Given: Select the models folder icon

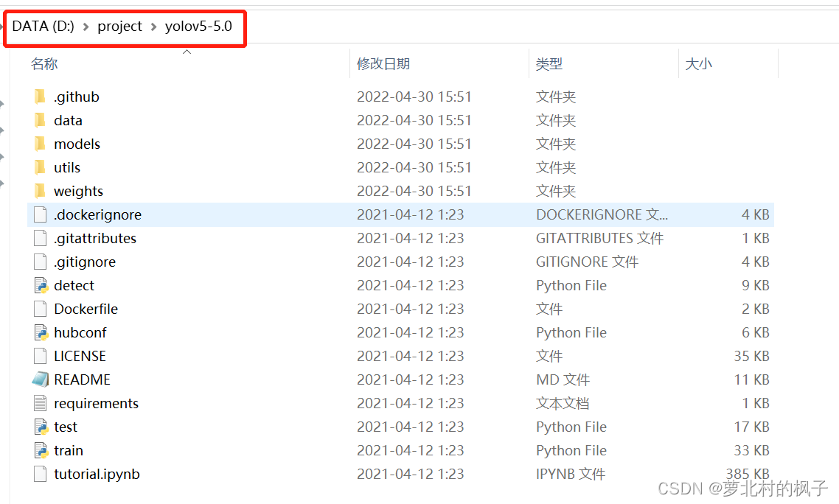Looking at the screenshot, I should point(40,144).
